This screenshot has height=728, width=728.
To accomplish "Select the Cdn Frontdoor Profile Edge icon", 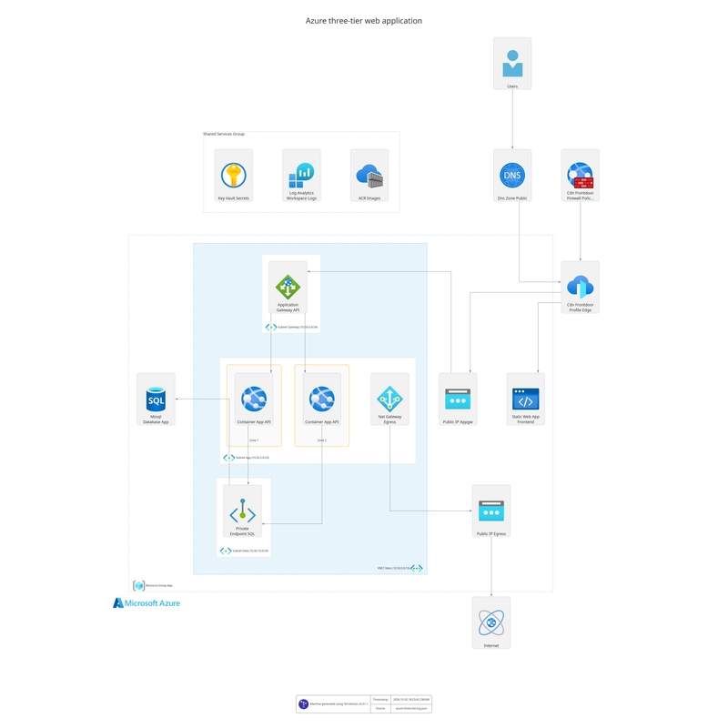I will coord(581,287).
